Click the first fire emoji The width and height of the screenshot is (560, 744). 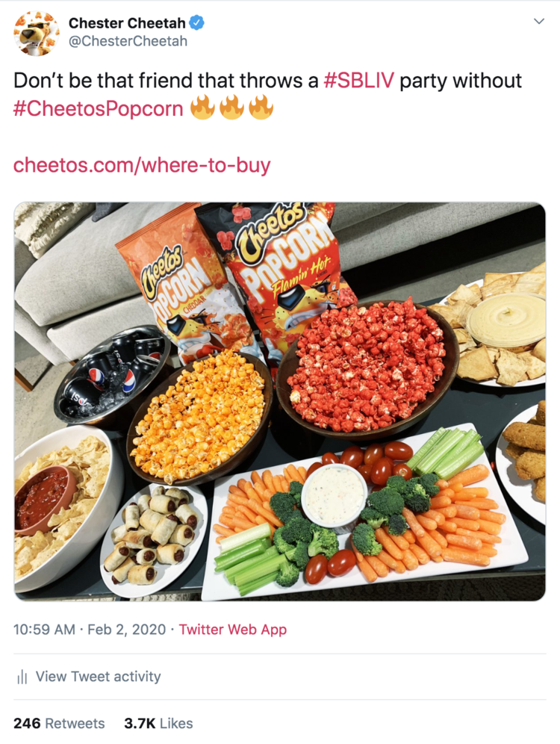tap(203, 108)
